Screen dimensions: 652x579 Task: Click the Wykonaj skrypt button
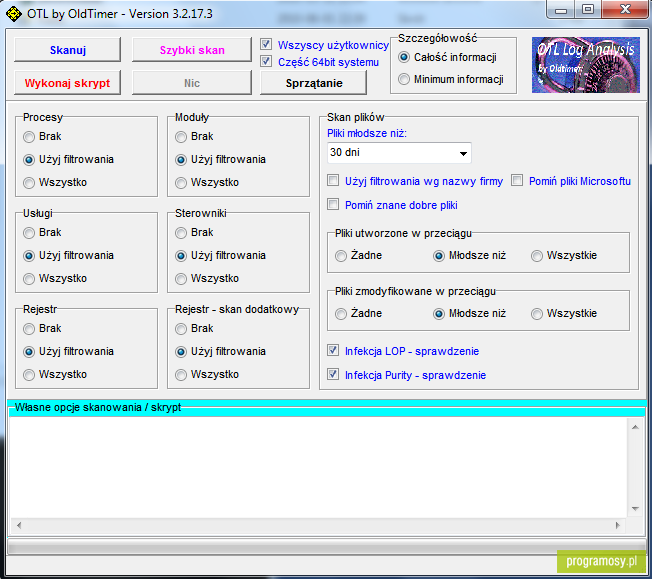click(x=67, y=83)
